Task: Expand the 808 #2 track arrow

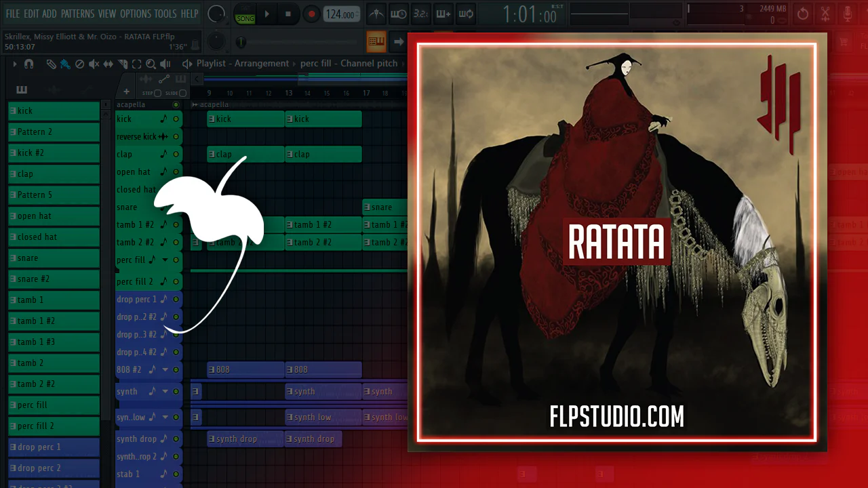Action: pyautogui.click(x=165, y=369)
